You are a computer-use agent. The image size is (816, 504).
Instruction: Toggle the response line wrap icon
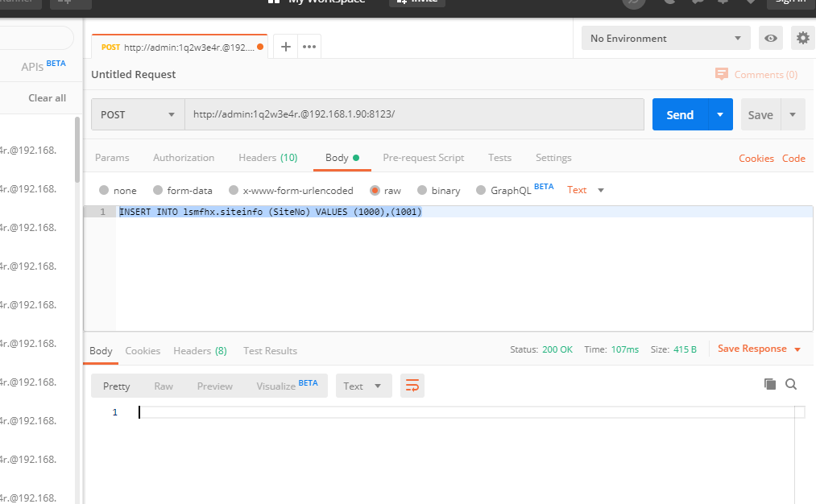412,386
